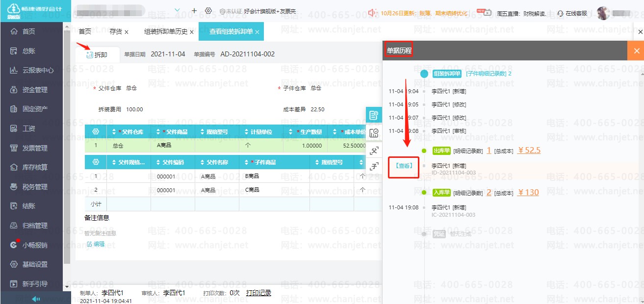The width and height of the screenshot is (644, 304).
Task: Click the 拆卸 (disassemble) button
Action: coord(97,55)
